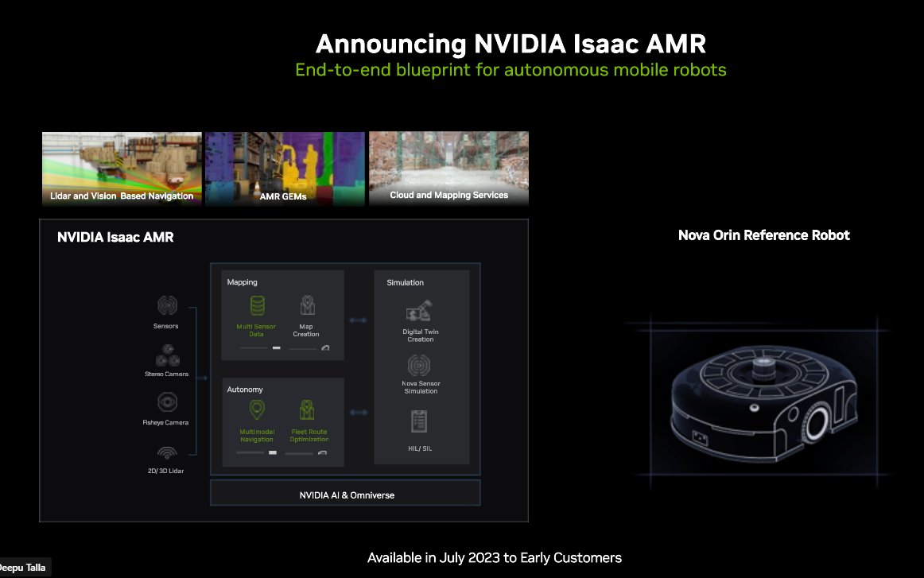Click arrow between Autonomy and Simulation
924x578 pixels.
click(x=359, y=413)
